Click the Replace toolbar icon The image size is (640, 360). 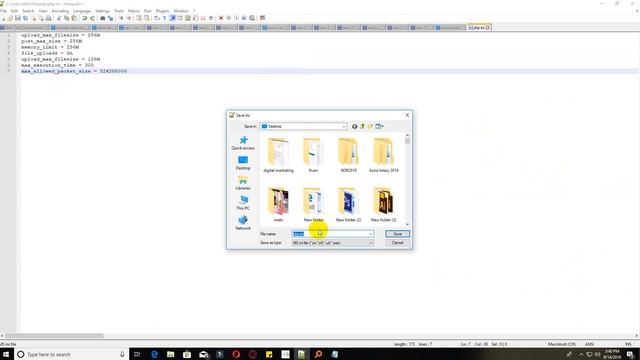pos(110,18)
